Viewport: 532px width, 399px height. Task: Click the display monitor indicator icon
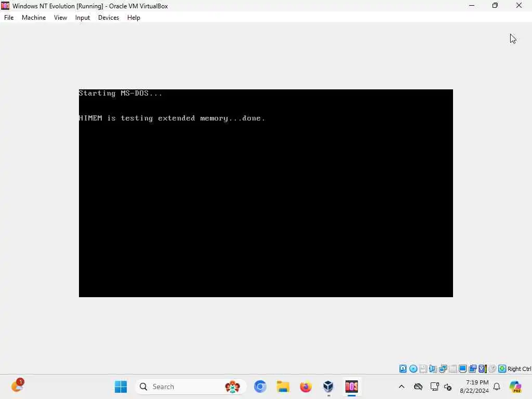point(462,369)
